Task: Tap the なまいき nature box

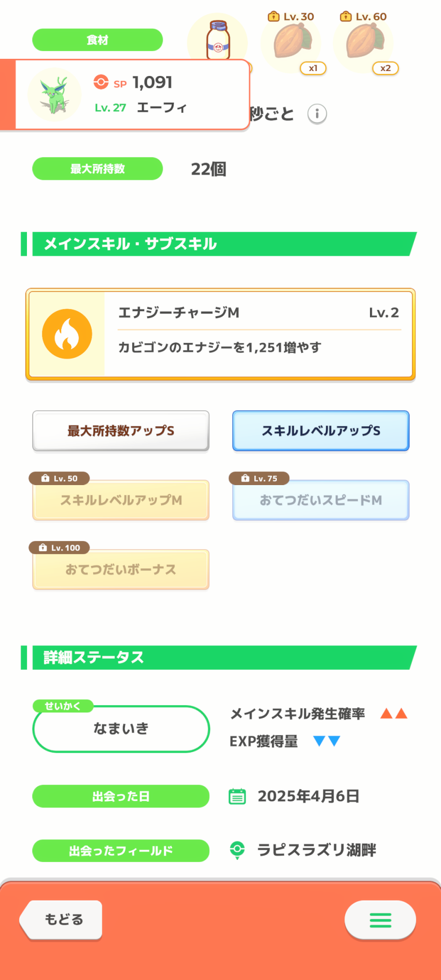Action: point(121,729)
